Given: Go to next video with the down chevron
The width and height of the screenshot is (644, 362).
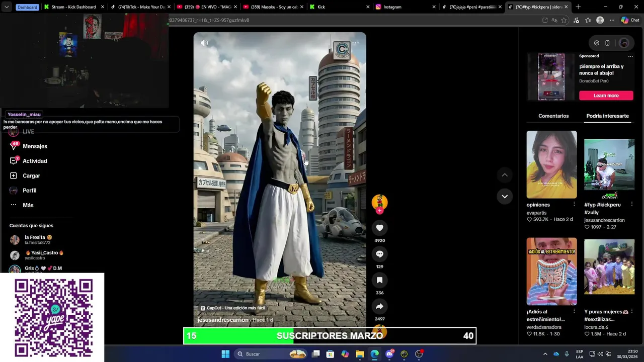Looking at the screenshot, I should (505, 196).
